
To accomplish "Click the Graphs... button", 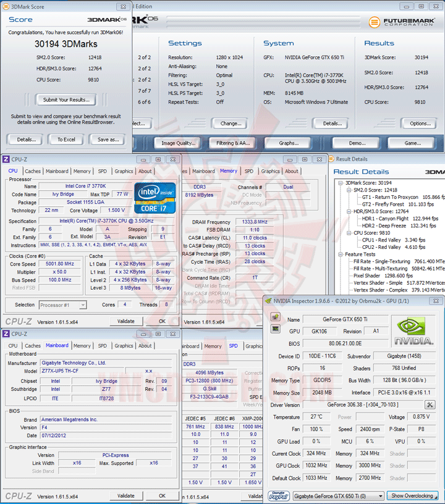I will [x=289, y=143].
